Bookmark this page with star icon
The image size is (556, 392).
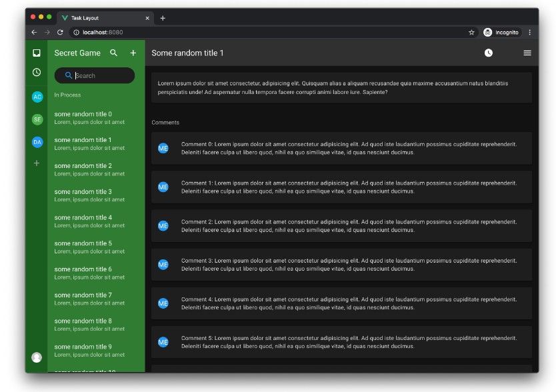click(x=471, y=32)
